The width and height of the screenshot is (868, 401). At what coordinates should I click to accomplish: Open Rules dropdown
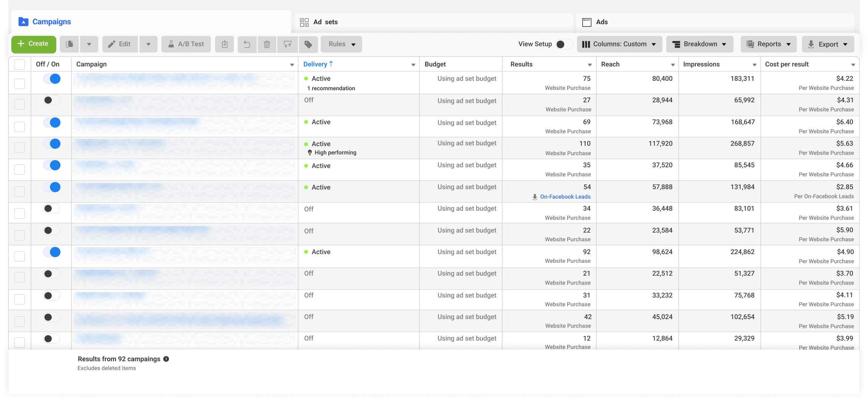341,44
